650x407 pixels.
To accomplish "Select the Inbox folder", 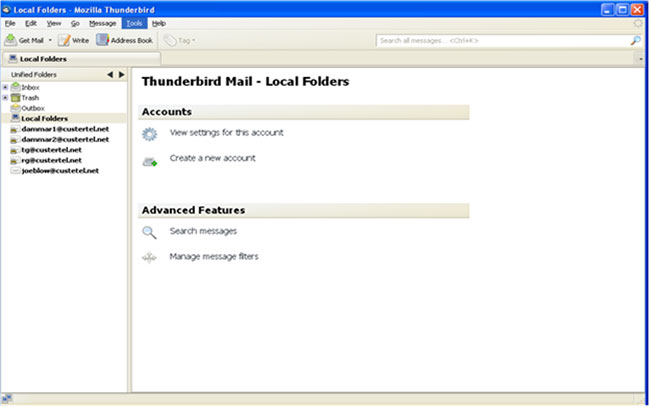I will (25, 87).
